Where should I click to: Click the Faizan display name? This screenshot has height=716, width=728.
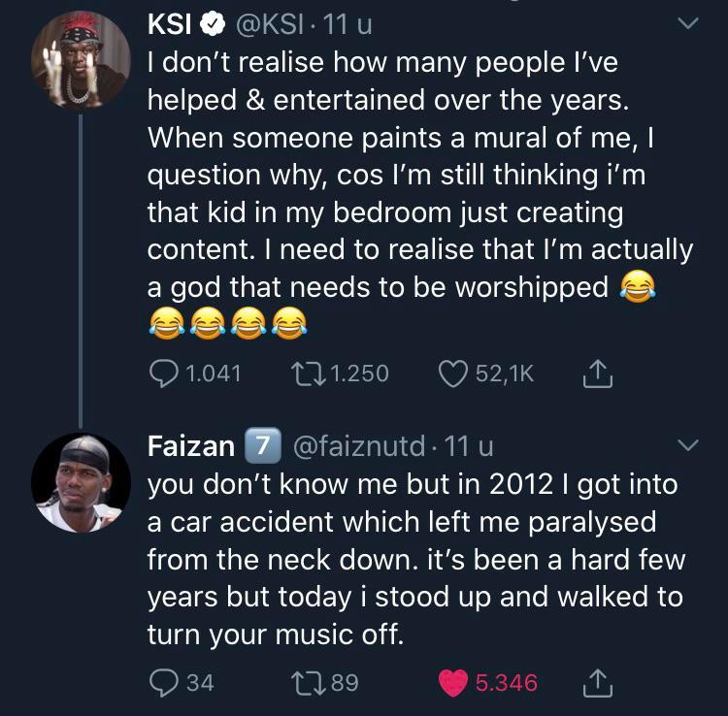pos(190,446)
